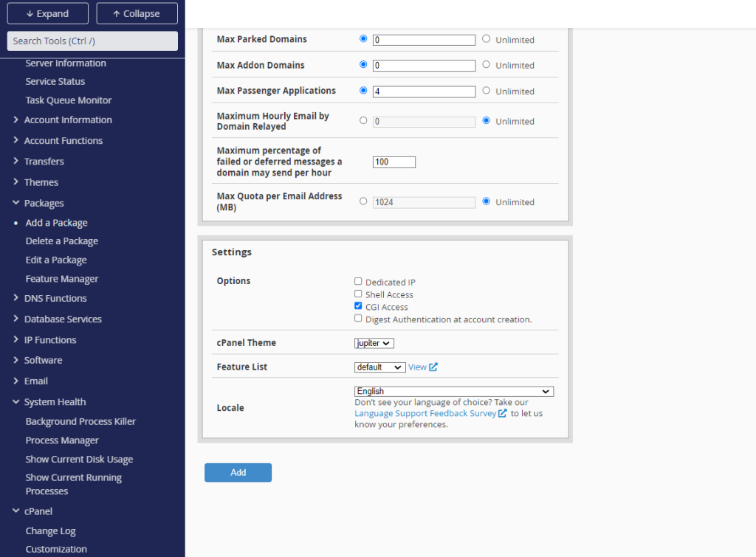Select numeric radio for Max Passenger Applications
The width and height of the screenshot is (756, 557).
[363, 90]
